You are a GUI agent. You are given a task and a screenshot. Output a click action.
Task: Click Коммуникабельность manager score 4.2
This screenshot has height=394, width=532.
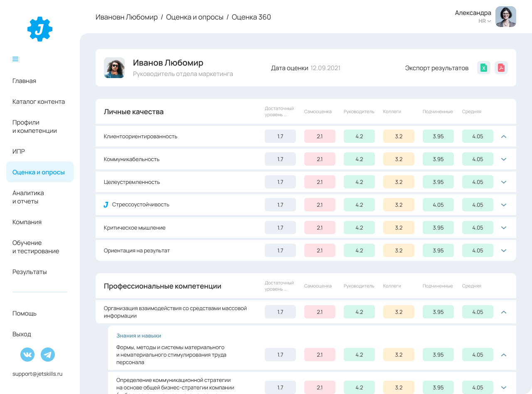point(359,159)
